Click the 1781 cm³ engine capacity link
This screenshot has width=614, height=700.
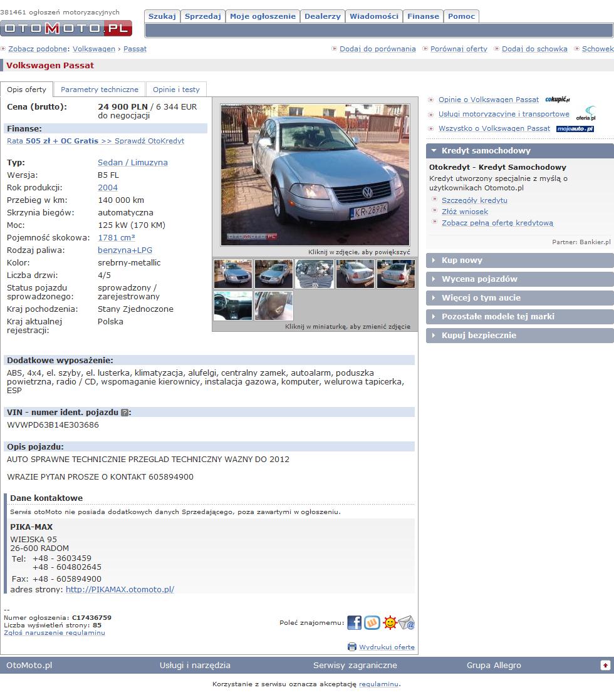(116, 237)
